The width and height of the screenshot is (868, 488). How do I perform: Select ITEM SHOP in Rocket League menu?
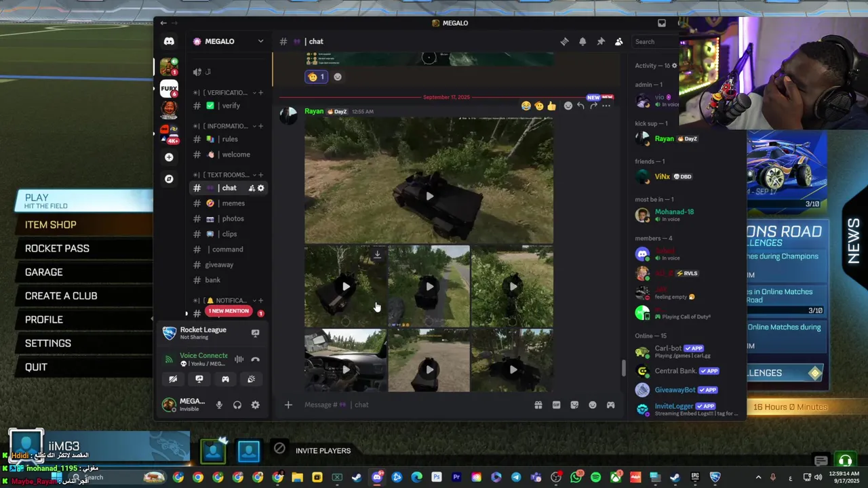pyautogui.click(x=51, y=224)
